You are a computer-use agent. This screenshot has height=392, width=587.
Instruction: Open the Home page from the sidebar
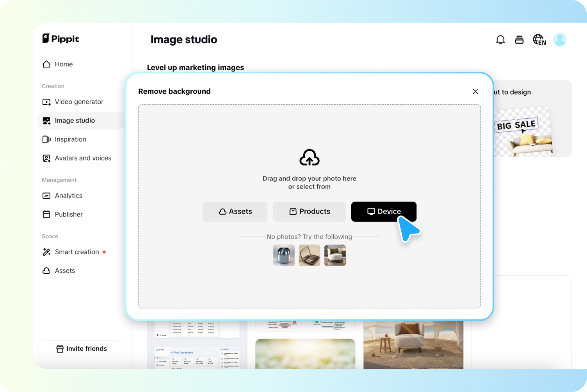tap(64, 64)
